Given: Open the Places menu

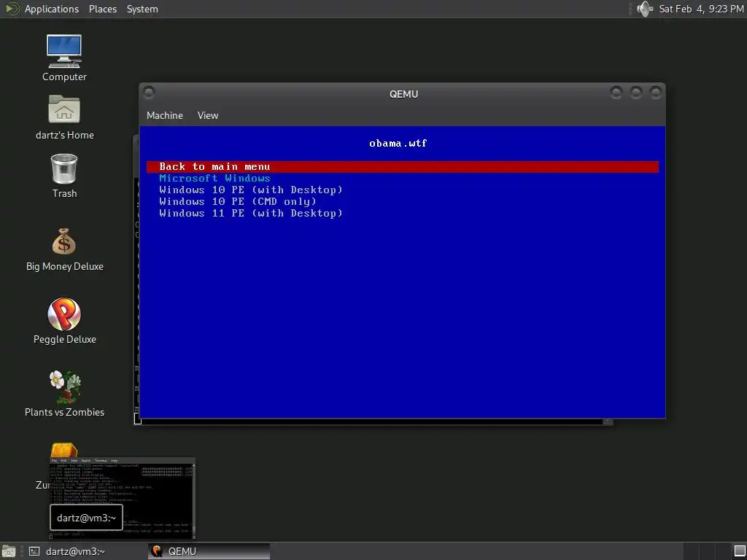Looking at the screenshot, I should tap(102, 9).
